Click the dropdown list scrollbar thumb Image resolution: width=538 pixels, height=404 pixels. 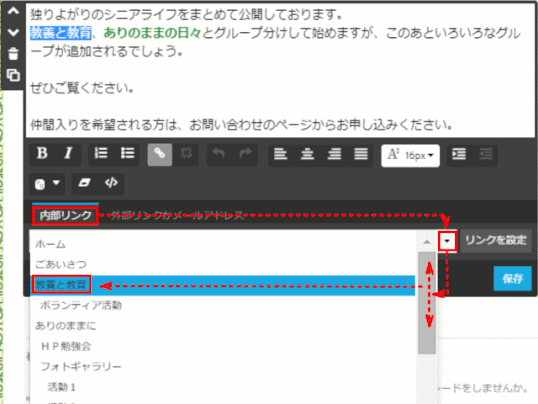click(x=427, y=303)
